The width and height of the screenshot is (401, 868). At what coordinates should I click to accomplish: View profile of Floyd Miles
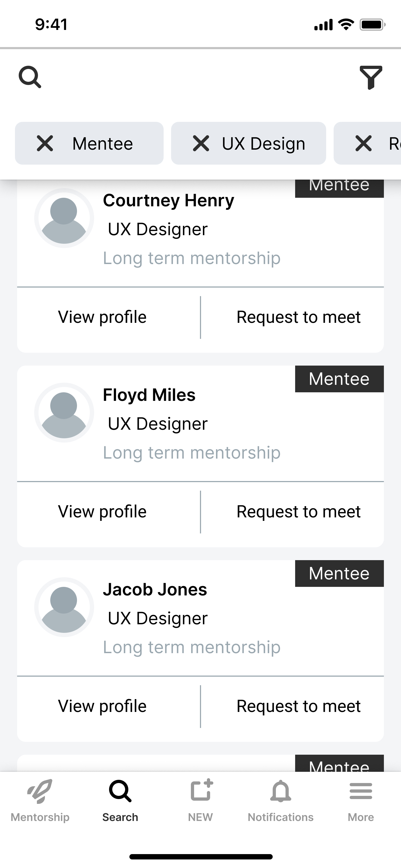tap(102, 511)
